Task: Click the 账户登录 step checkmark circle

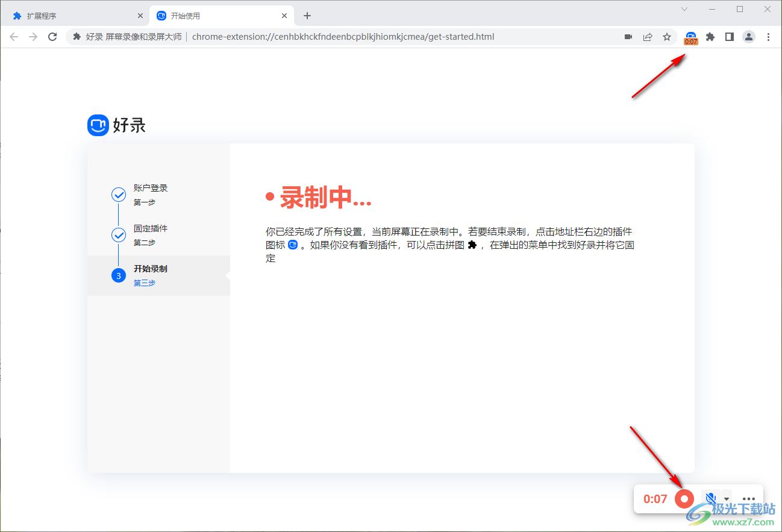Action: [x=119, y=195]
